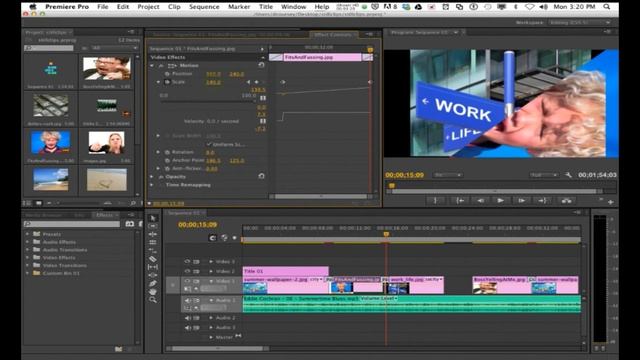Expand the Master track
640x360 pixels.
click(x=211, y=337)
